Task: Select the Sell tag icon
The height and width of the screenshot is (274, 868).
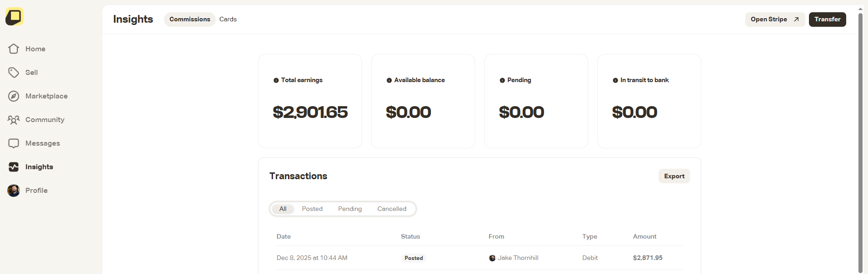Action: click(x=13, y=72)
